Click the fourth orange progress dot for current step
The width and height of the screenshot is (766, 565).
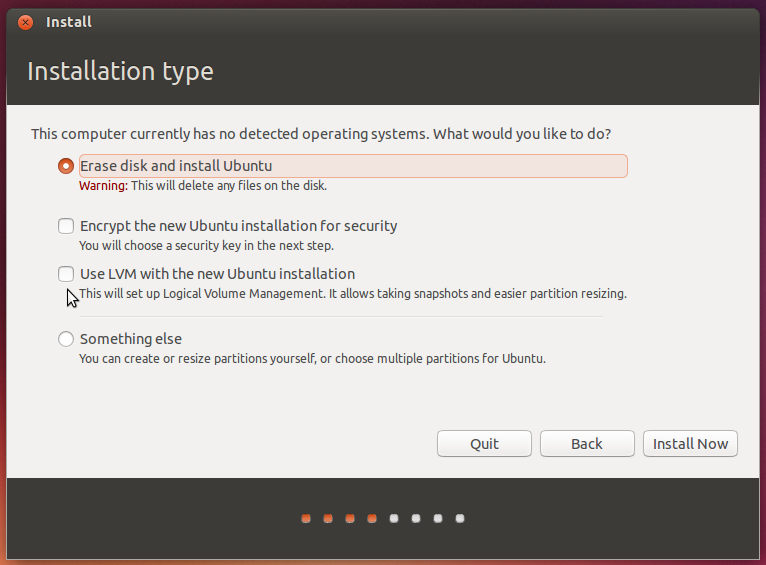pos(372,518)
